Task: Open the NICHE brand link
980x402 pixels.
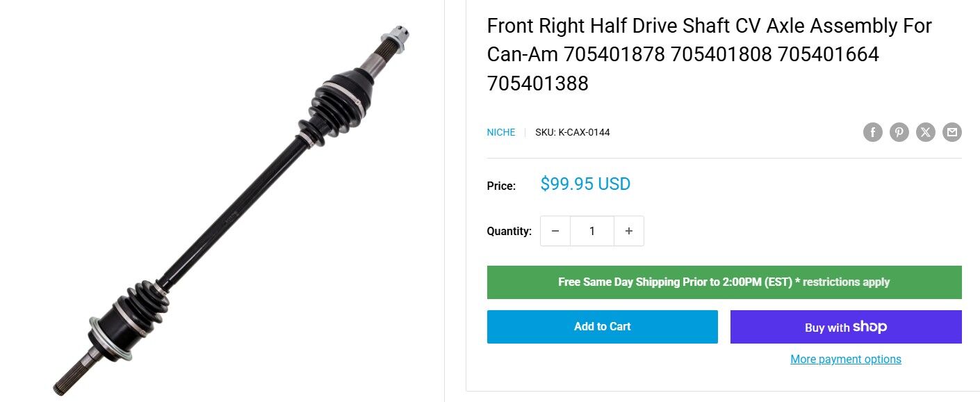Action: 501,132
